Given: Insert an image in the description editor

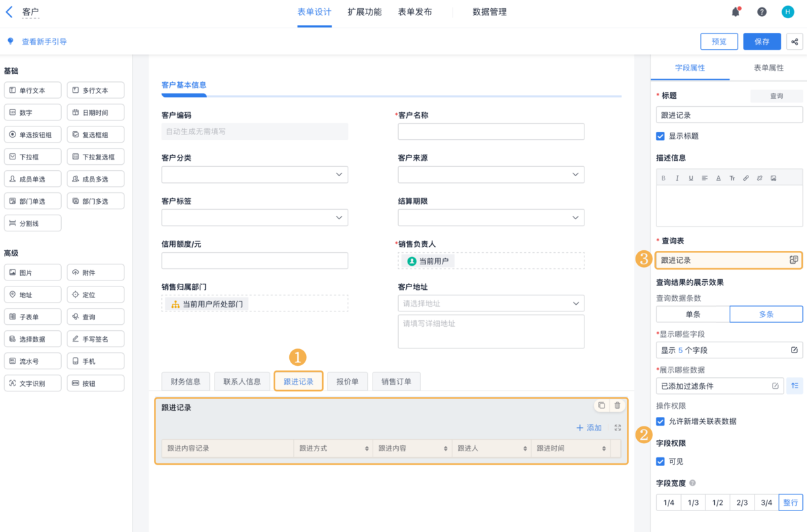Looking at the screenshot, I should [773, 178].
